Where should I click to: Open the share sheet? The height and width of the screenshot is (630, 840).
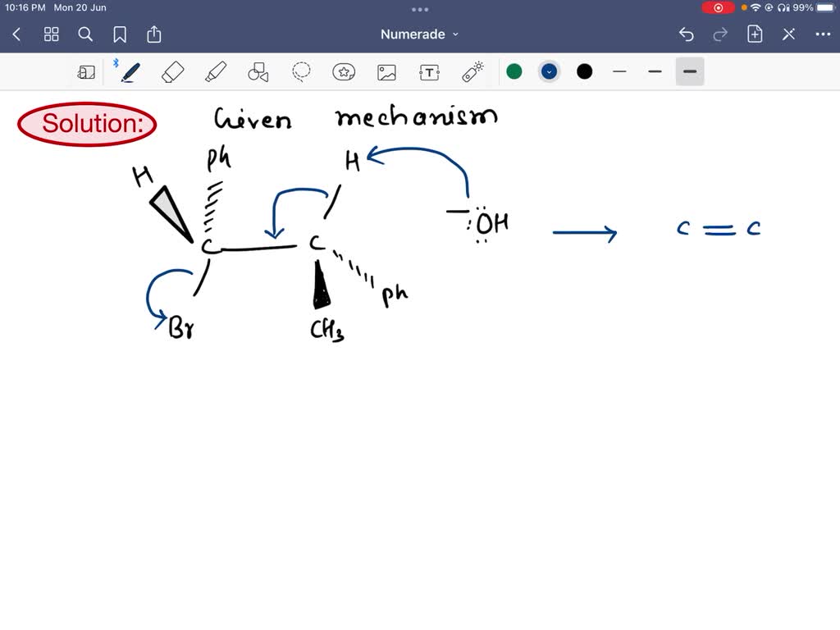[x=154, y=34]
